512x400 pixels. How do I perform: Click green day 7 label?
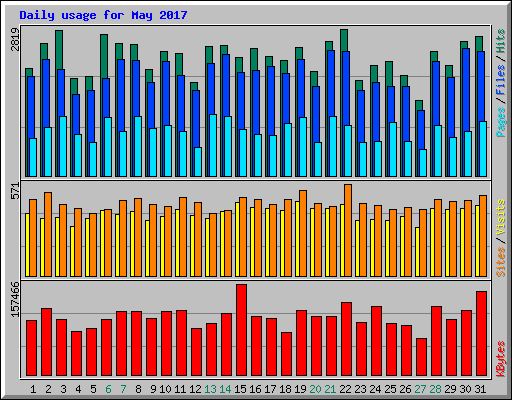click(x=123, y=389)
